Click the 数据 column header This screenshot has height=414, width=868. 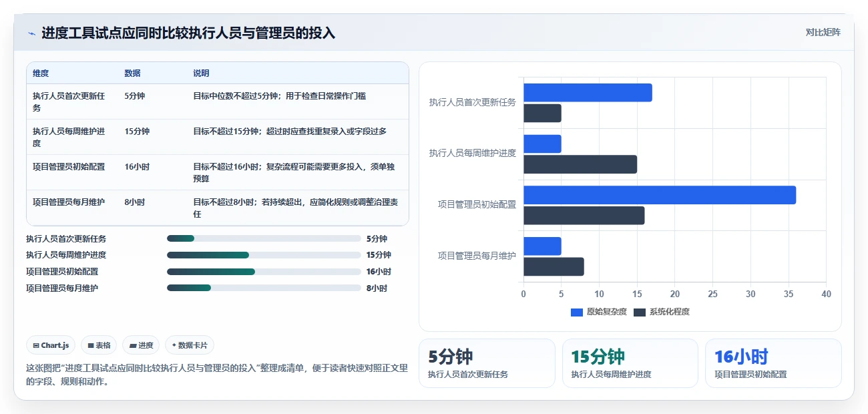point(132,73)
